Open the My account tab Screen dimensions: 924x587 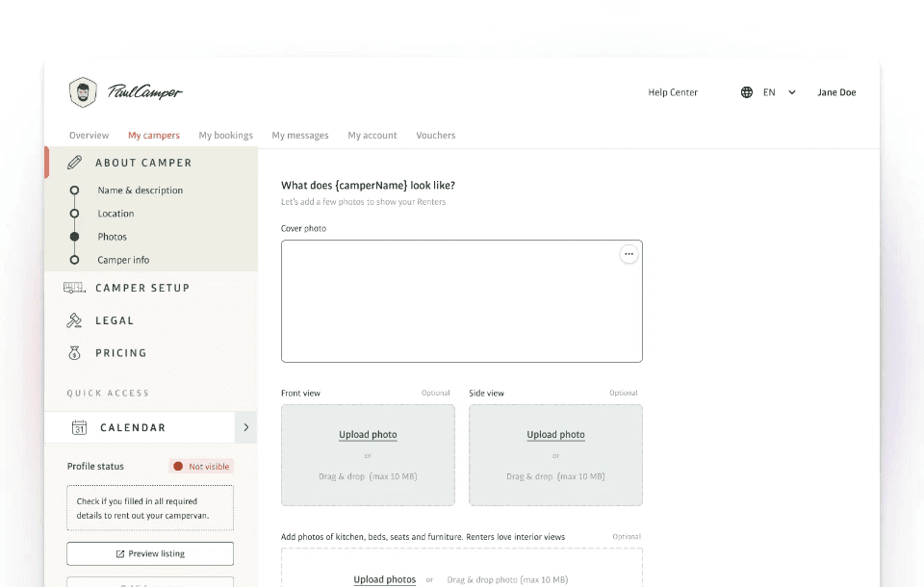click(x=372, y=135)
